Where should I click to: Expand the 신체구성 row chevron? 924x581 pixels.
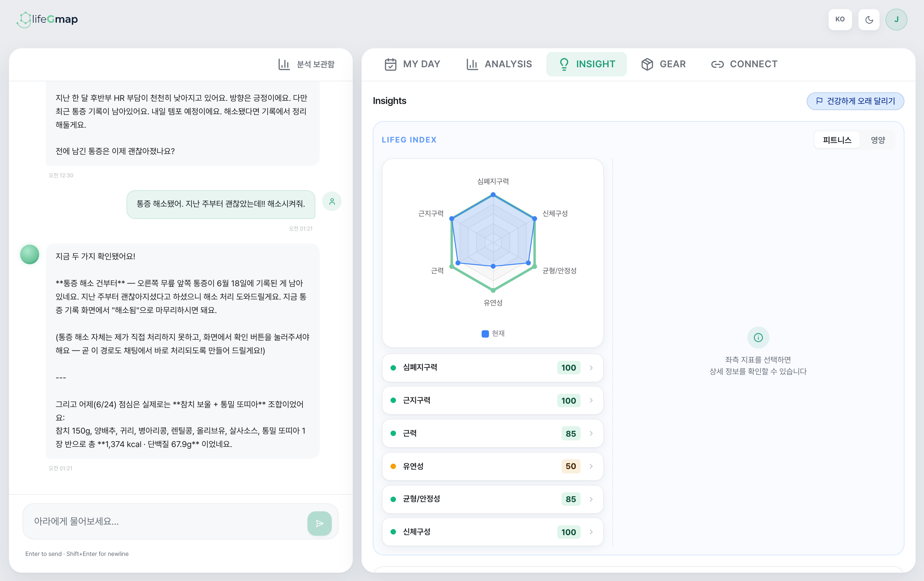coord(591,532)
